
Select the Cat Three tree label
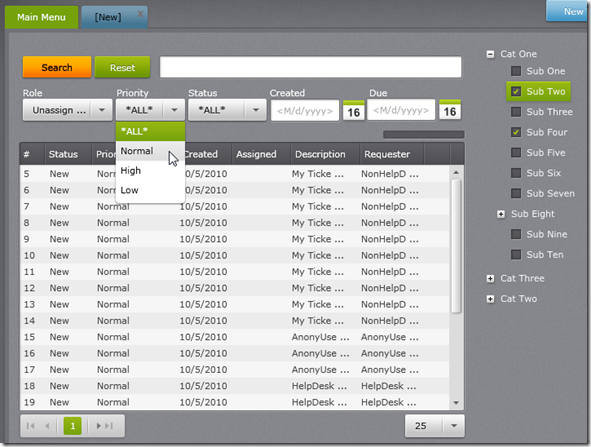point(522,278)
